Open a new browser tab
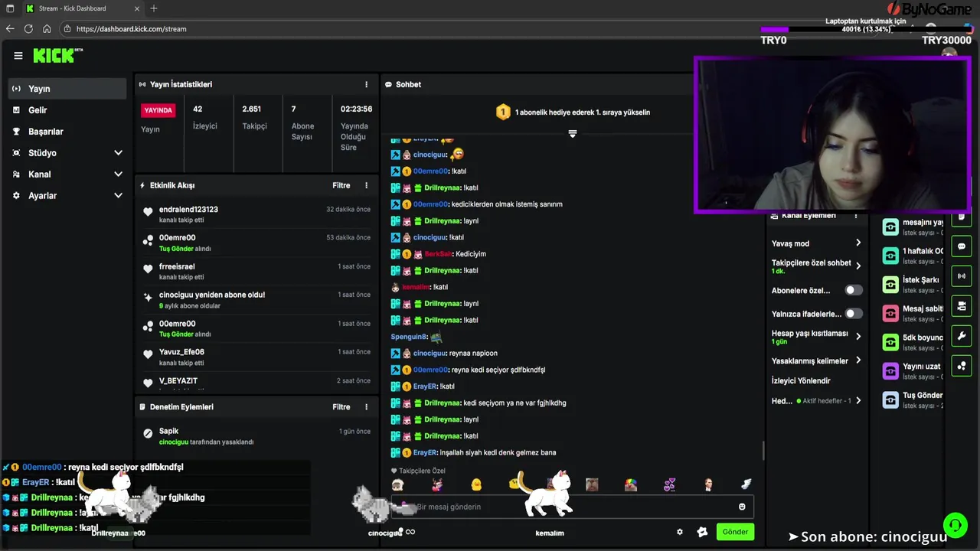The height and width of the screenshot is (551, 980). 154,8
